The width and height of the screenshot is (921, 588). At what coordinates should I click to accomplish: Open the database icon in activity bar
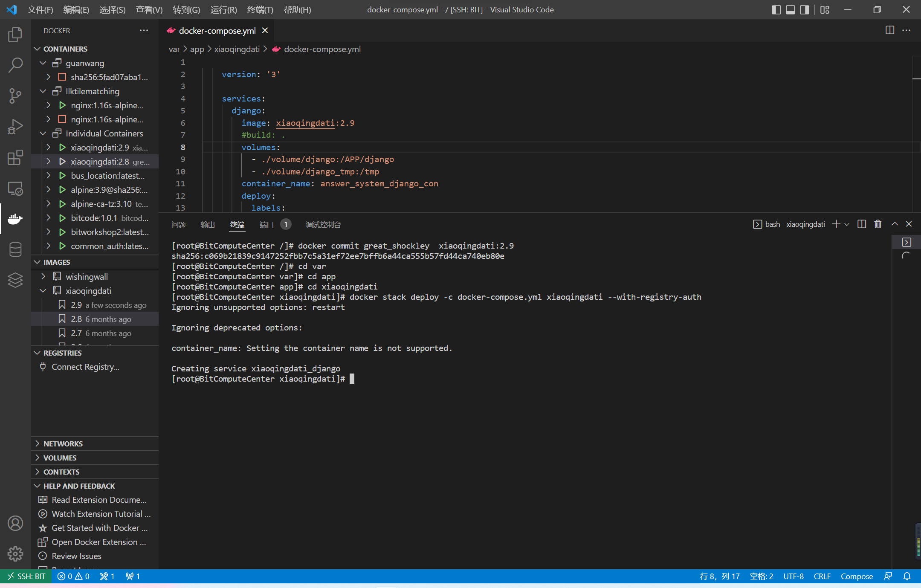pos(15,249)
